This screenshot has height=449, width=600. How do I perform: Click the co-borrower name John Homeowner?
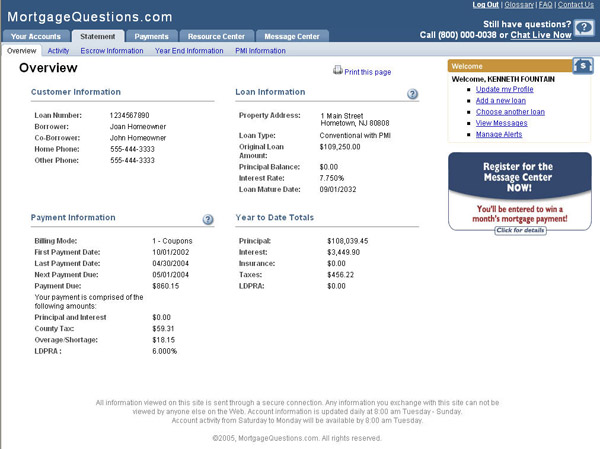pos(138,138)
